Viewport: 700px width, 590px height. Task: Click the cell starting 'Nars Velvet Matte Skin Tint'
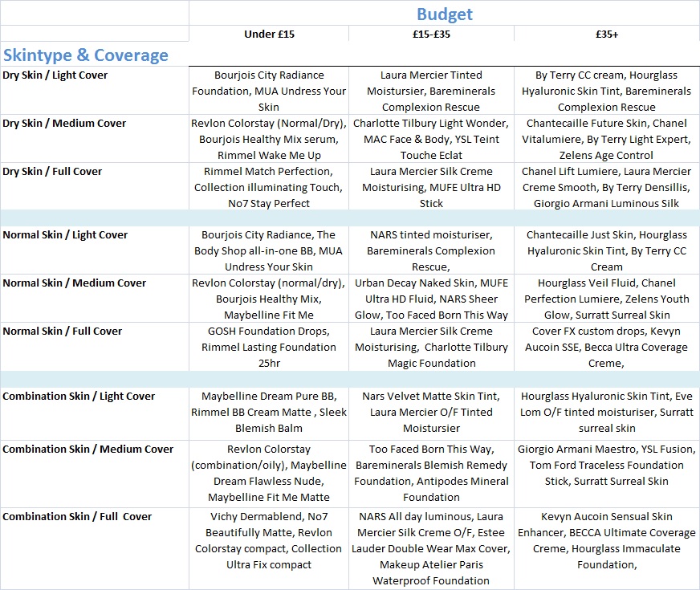pos(431,414)
